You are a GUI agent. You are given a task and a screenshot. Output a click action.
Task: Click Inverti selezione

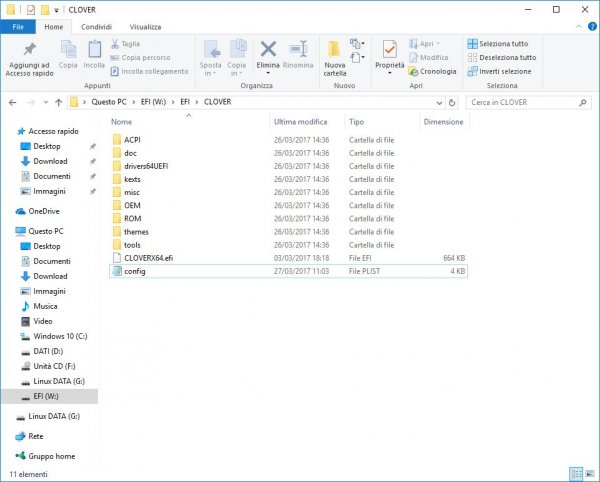(x=499, y=72)
